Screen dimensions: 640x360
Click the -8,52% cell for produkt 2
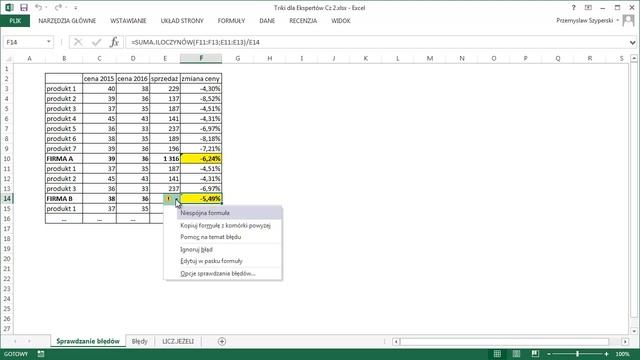[x=201, y=99]
